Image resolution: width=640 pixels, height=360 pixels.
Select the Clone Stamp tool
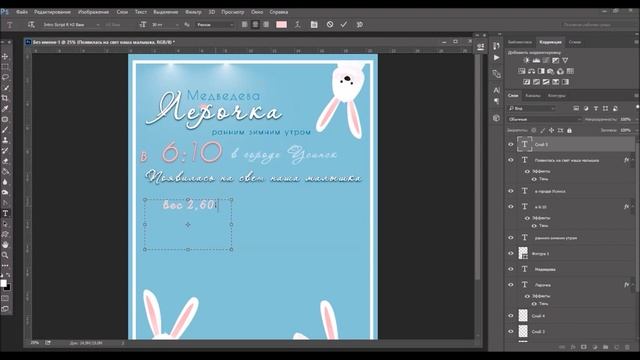tap(5, 140)
